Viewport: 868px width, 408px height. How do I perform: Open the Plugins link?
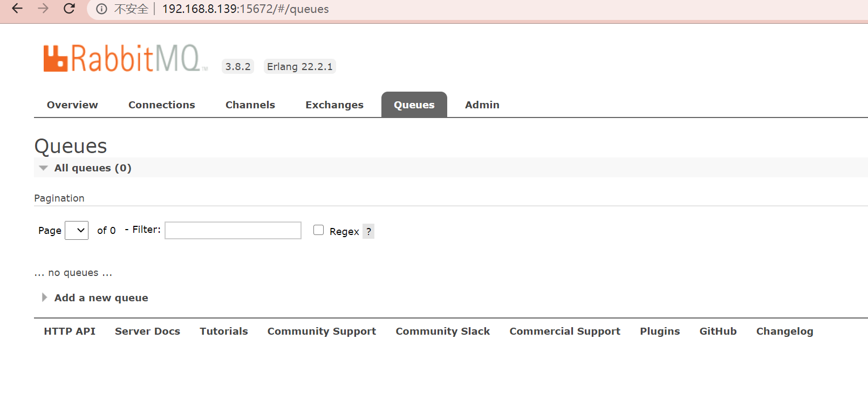[660, 331]
